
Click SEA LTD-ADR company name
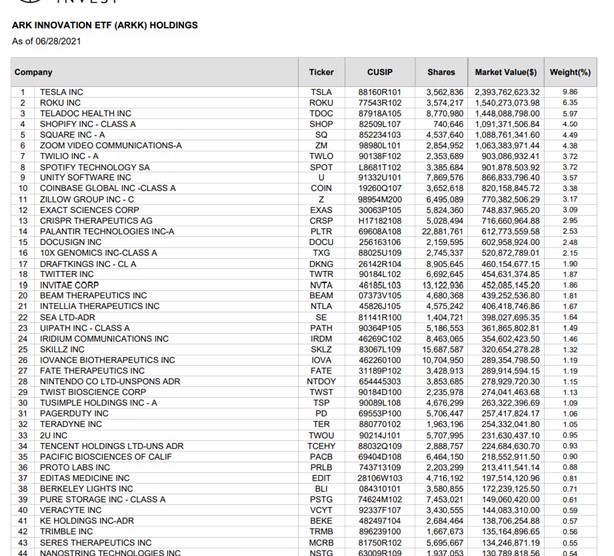click(67, 317)
